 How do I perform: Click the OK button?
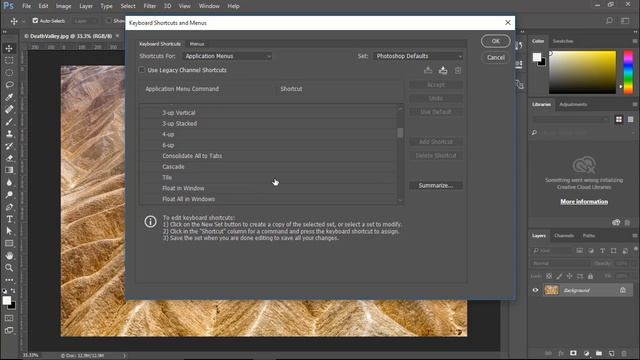(496, 41)
